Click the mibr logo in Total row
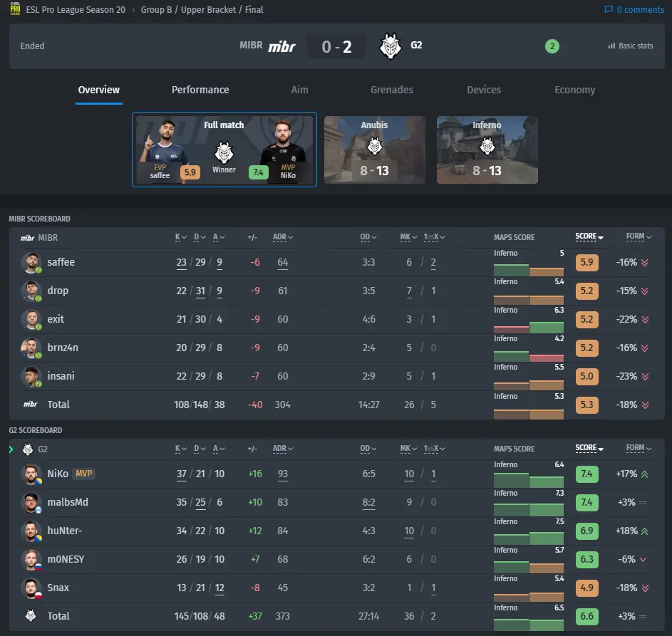The width and height of the screenshot is (672, 636). click(x=31, y=404)
